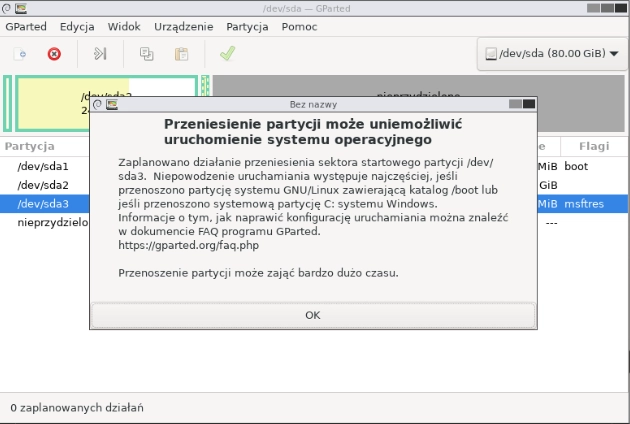This screenshot has height=424, width=630.
Task: Select the /dev/sda2 partition row
Action: coord(43,185)
